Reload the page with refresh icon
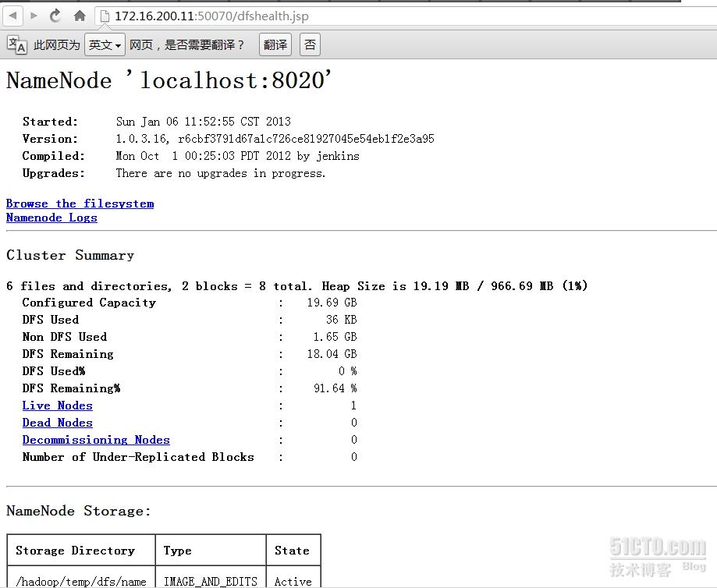 (55, 16)
